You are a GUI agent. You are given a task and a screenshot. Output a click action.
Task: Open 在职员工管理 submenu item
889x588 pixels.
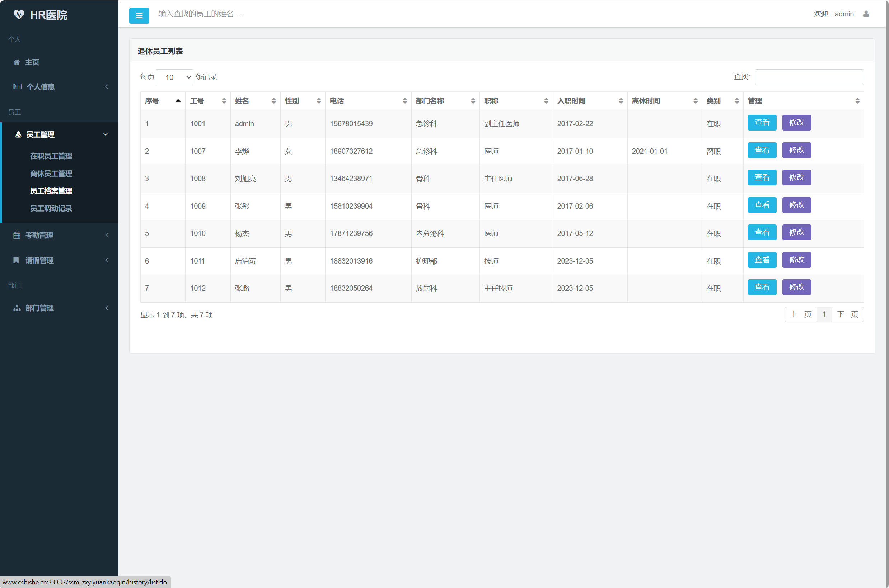click(51, 156)
